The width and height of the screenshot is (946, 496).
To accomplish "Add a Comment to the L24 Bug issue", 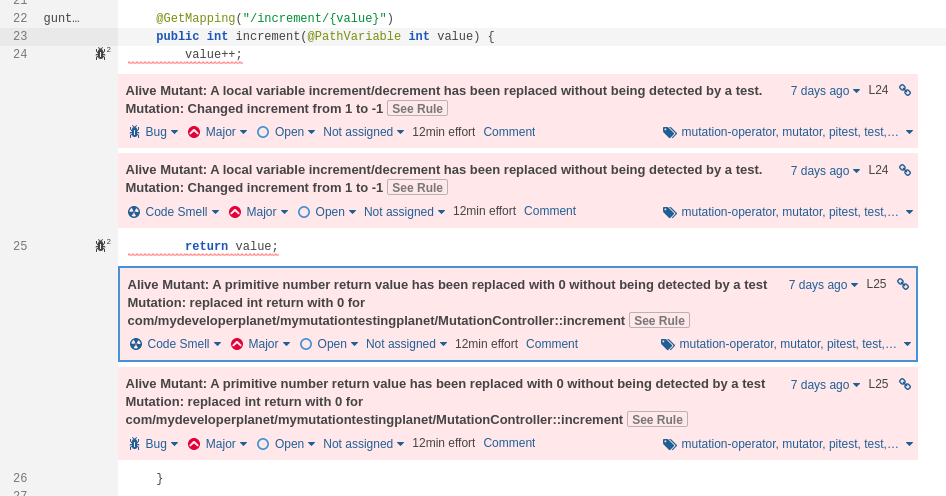I will 509,132.
